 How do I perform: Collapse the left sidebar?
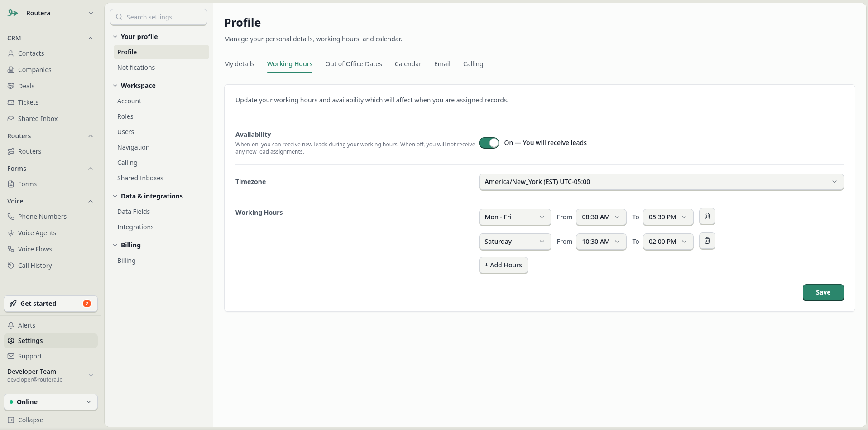click(50, 420)
